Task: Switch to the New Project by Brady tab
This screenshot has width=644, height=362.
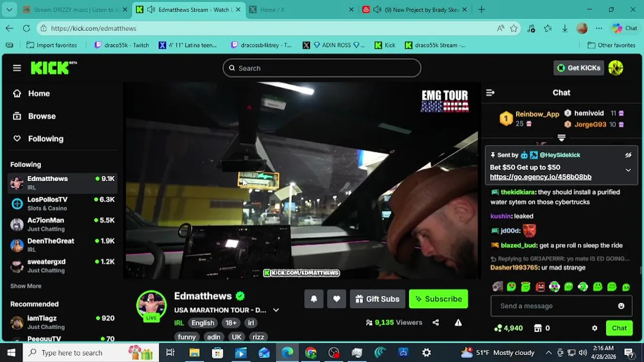Action: pos(416,10)
